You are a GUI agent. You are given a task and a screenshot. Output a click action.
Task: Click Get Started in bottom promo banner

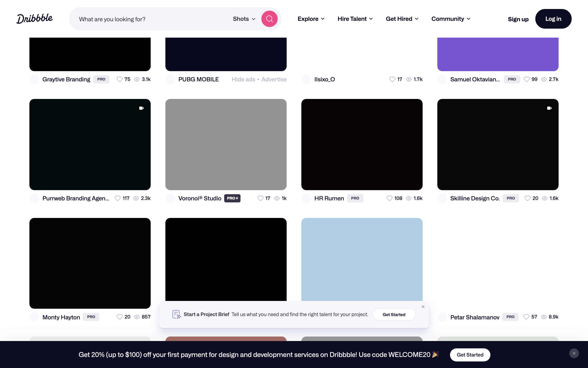(470, 355)
